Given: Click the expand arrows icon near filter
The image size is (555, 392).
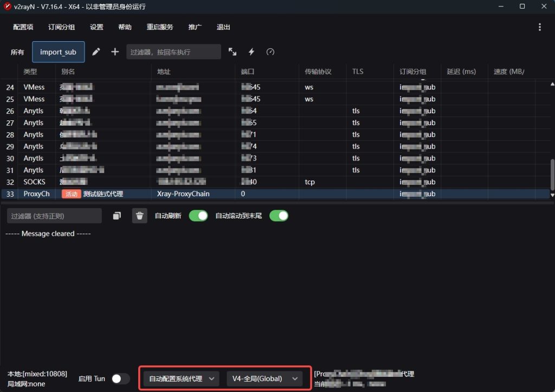Looking at the screenshot, I should point(233,52).
